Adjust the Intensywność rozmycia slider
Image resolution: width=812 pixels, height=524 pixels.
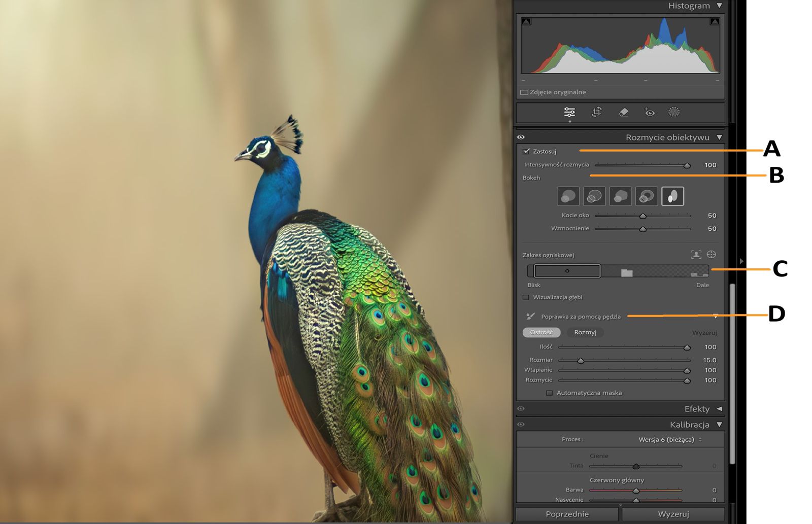(x=687, y=165)
